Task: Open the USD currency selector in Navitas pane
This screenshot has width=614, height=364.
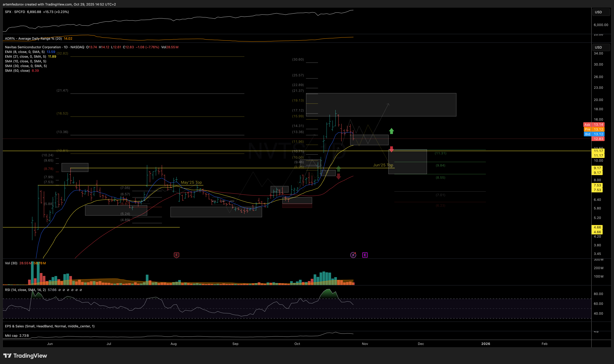Action: tap(601, 47)
